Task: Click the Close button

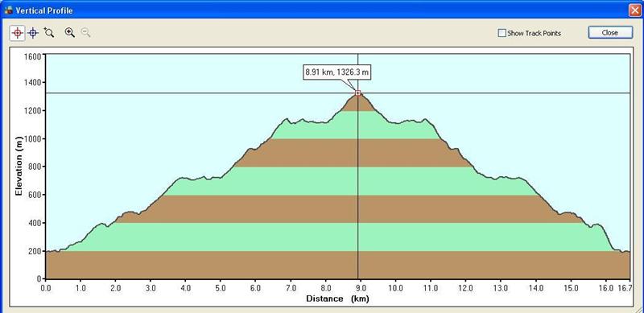Action: pos(610,32)
